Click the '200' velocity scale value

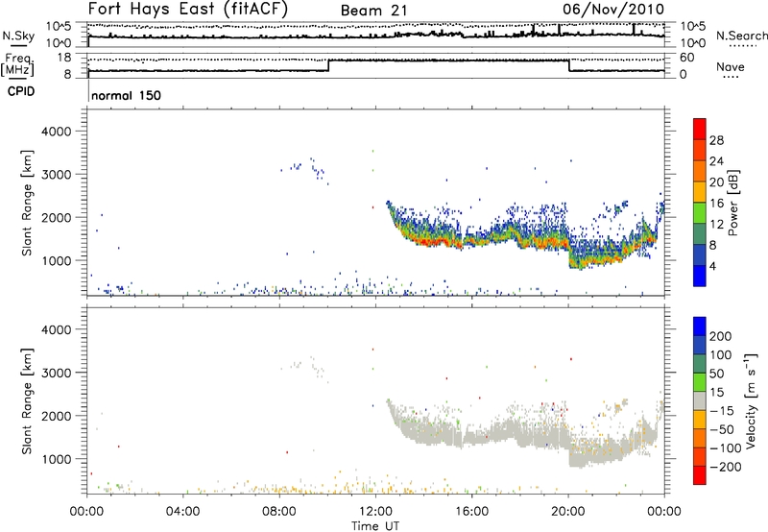tap(721, 336)
